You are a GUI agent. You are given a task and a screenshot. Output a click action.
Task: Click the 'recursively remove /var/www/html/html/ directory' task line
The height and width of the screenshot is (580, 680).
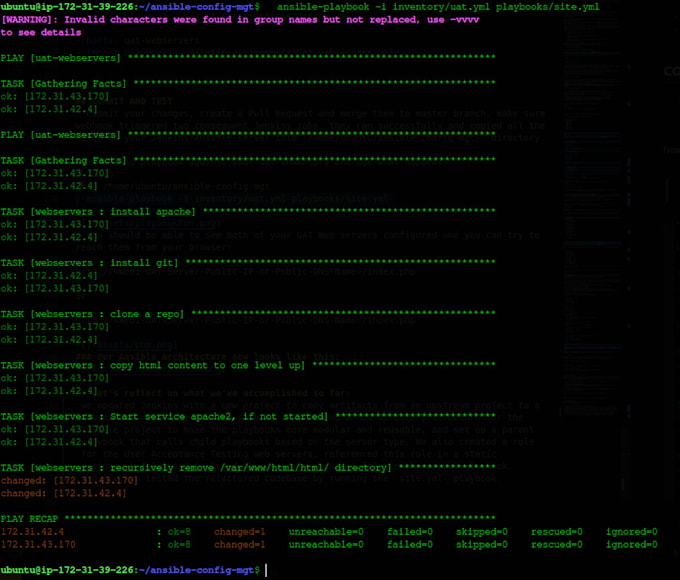pyautogui.click(x=196, y=468)
